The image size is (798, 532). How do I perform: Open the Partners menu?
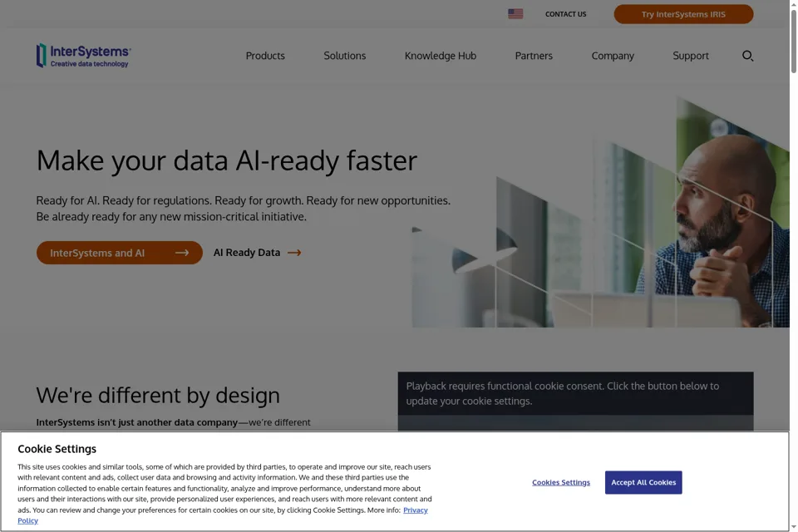coord(534,56)
